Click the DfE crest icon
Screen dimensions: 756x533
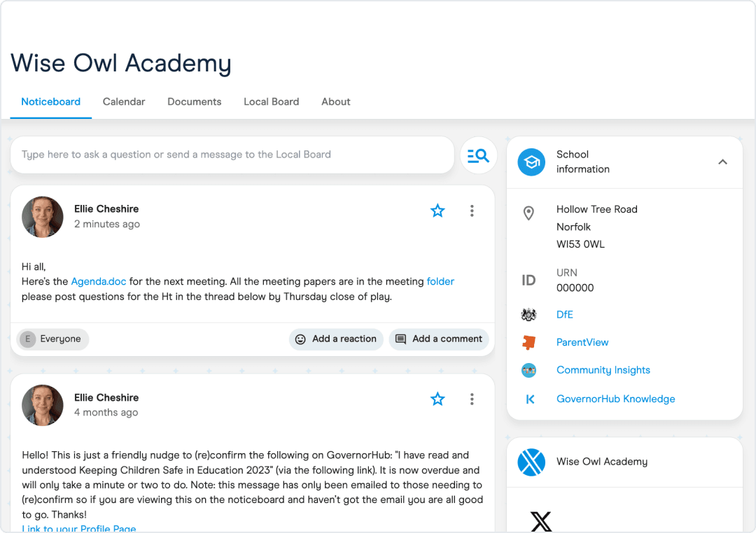click(529, 315)
